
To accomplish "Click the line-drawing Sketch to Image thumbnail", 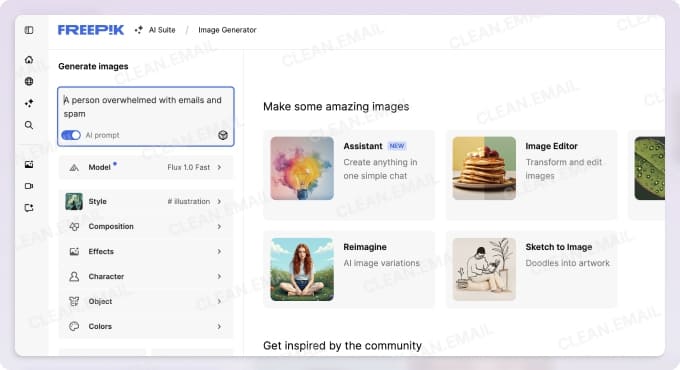I will pos(484,269).
